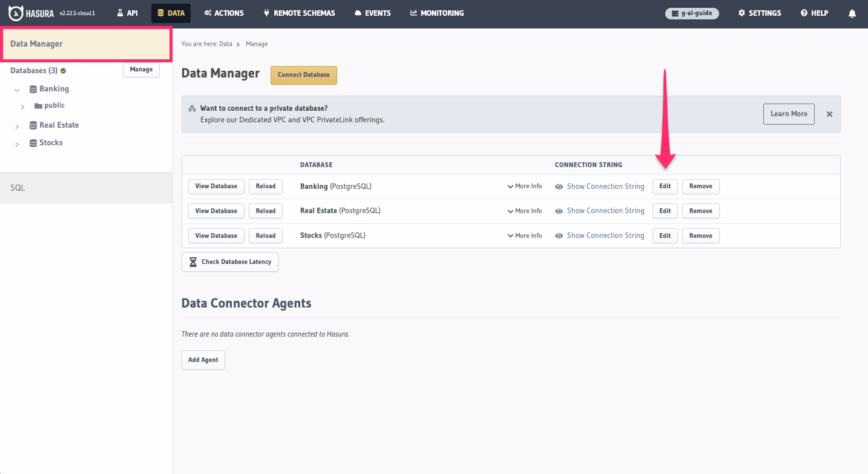Click the Real Estate database icon
Screen dimensions: 868x474
click(x=33, y=126)
